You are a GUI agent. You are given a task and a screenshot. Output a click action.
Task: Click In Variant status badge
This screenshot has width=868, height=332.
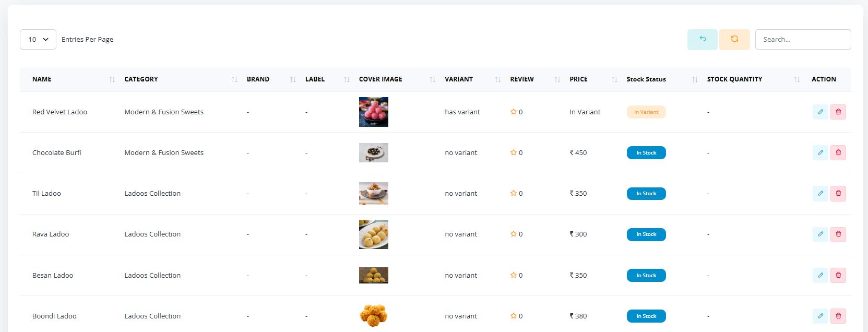pyautogui.click(x=646, y=112)
